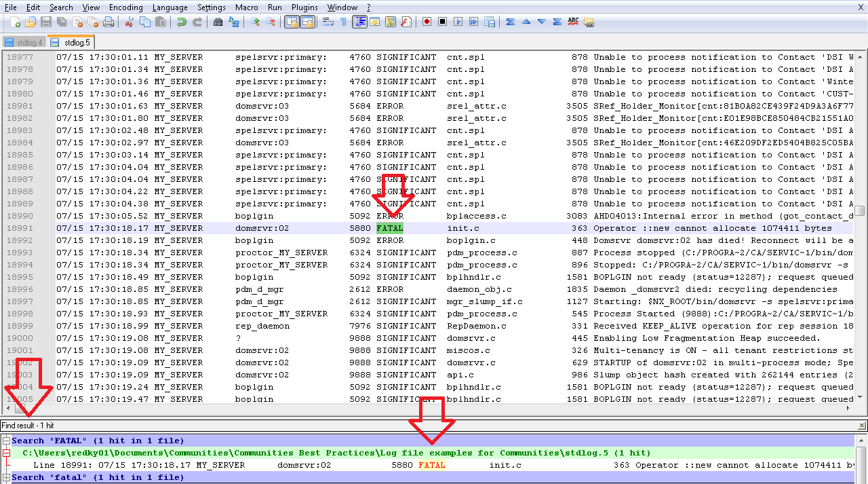Open the Settings menu
The width and height of the screenshot is (868, 484).
(212, 7)
